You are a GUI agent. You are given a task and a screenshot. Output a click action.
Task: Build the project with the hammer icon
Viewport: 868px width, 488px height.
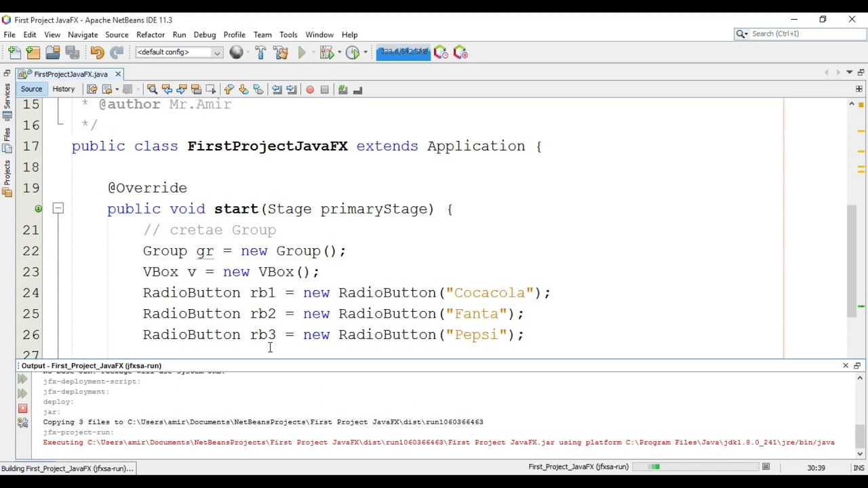(x=261, y=52)
